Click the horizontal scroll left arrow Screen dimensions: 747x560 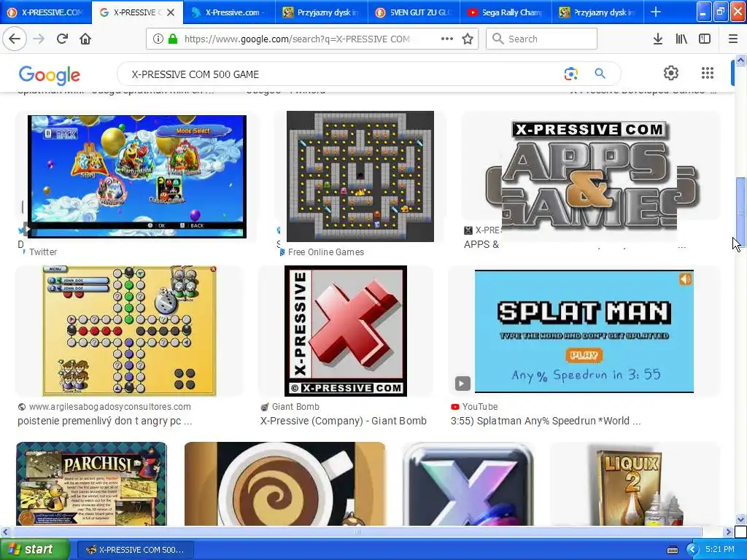[x=5, y=532]
